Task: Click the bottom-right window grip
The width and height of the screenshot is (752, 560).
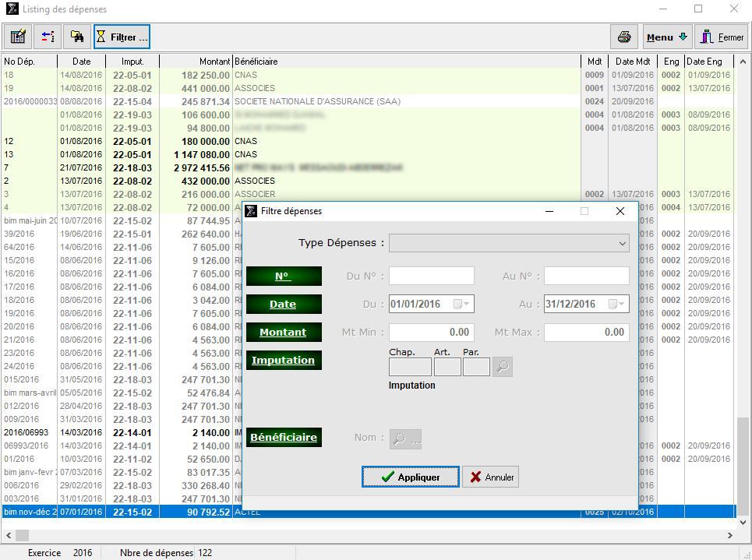Action: click(x=746, y=555)
